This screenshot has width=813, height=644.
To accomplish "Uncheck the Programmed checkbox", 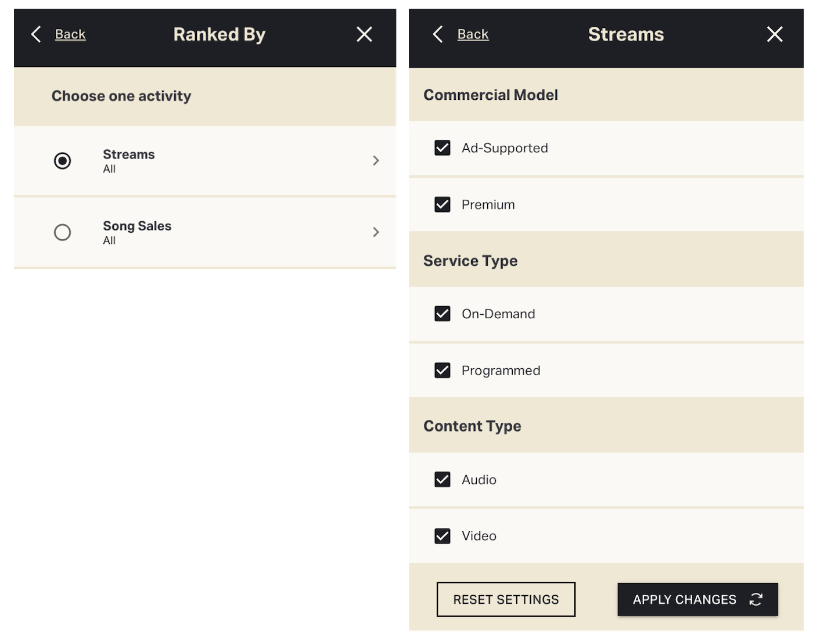I will [x=443, y=370].
